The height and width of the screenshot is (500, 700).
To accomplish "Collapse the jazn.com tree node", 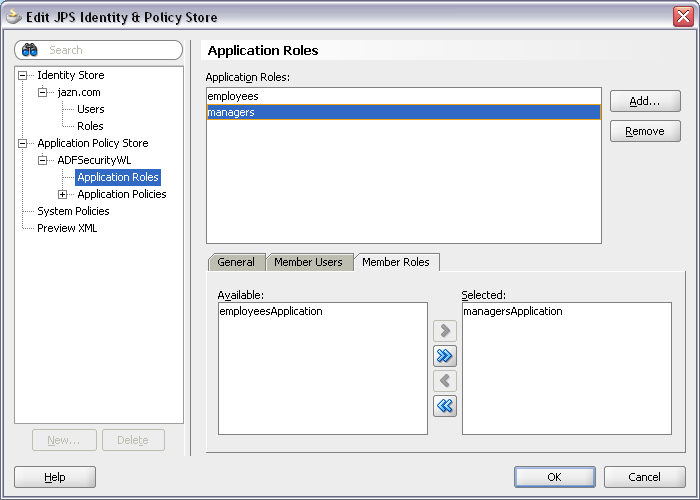I will (x=42, y=92).
